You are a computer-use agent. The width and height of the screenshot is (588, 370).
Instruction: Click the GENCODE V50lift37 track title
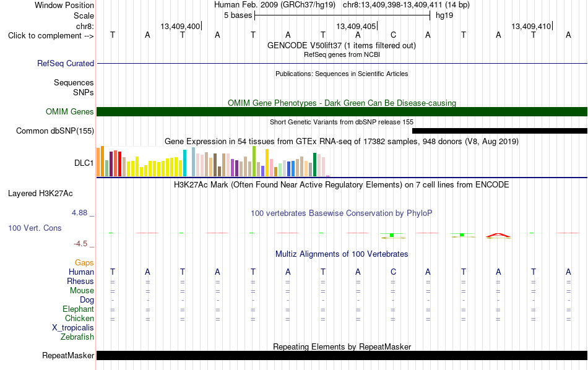click(342, 45)
